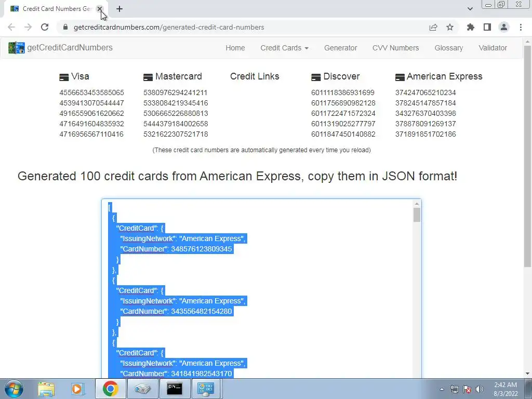The width and height of the screenshot is (532, 399).
Task: Select Amex number 371891851702186
Action: 425,134
